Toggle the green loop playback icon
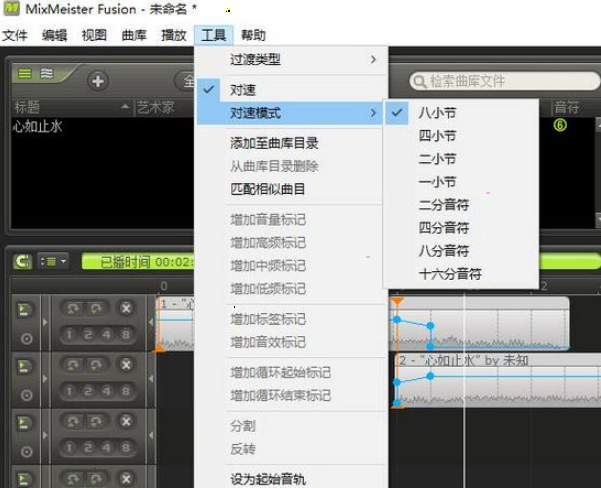 point(23,262)
